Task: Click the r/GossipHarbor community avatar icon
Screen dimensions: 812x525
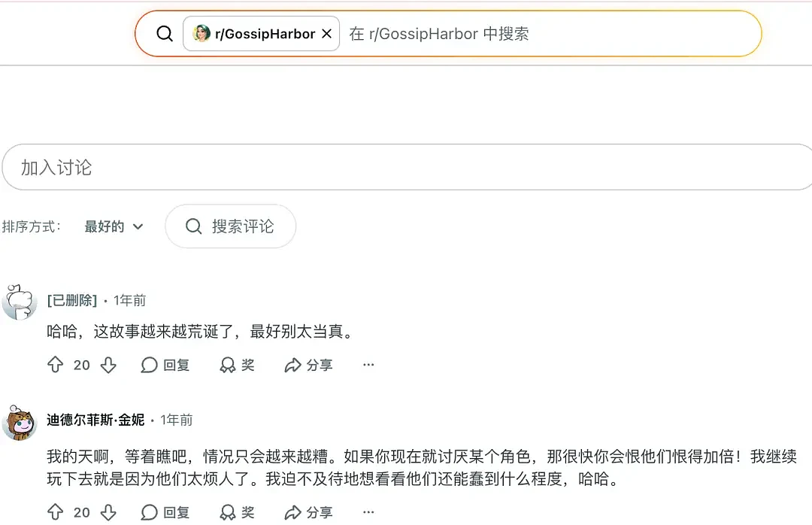Action: (x=201, y=34)
